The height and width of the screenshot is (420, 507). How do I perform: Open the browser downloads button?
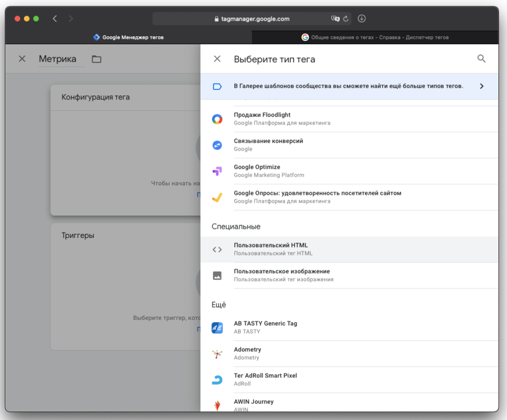tap(362, 19)
